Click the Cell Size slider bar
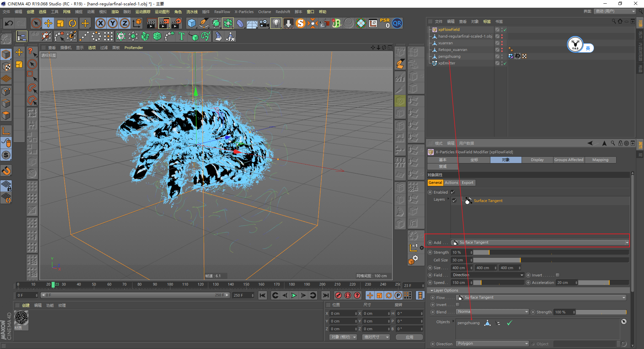The image size is (644, 349). coord(550,260)
